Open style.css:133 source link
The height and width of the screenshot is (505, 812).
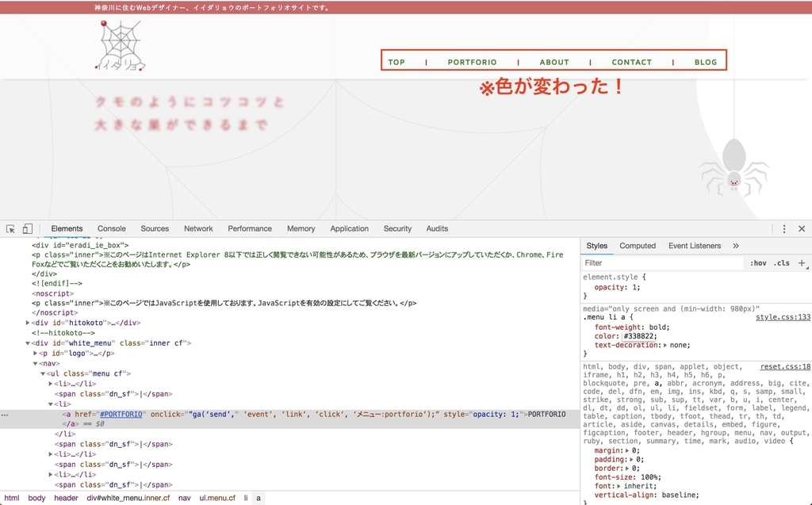coord(783,317)
